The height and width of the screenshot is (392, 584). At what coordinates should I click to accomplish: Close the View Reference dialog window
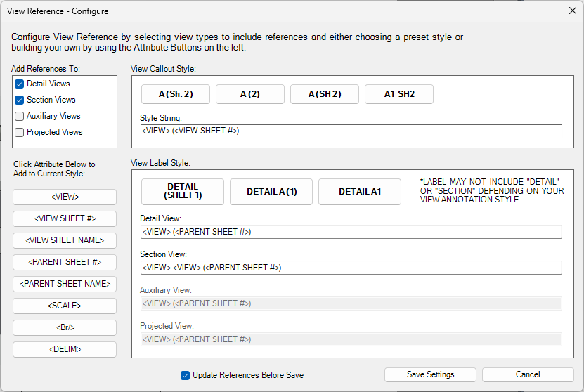572,11
